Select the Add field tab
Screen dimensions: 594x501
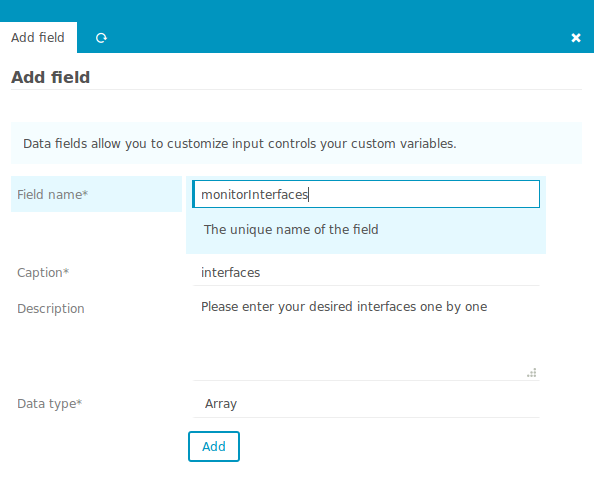[38, 37]
